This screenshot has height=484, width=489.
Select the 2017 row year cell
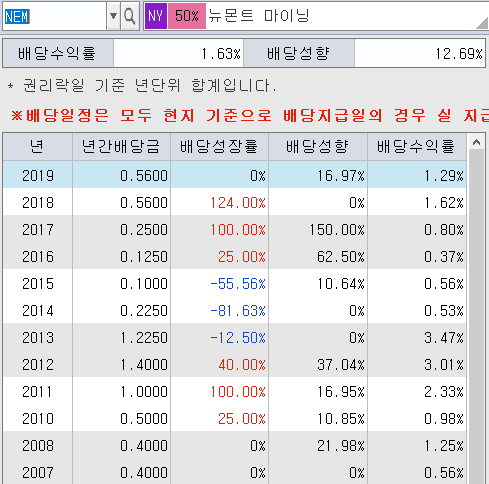(38, 230)
